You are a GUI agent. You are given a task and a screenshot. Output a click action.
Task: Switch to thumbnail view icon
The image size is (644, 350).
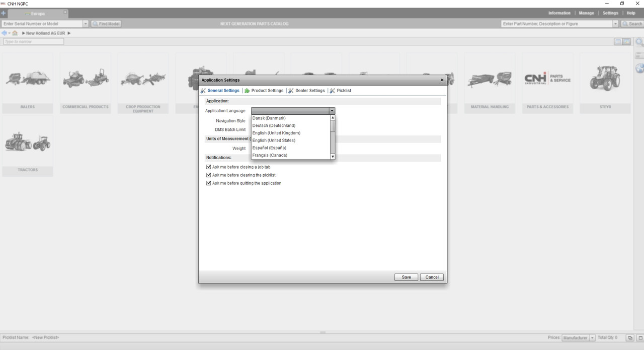pos(627,42)
